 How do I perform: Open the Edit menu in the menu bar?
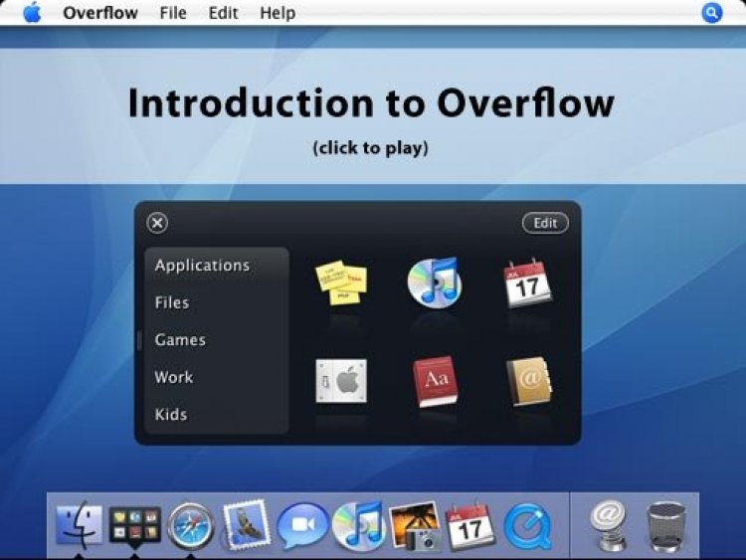pyautogui.click(x=223, y=13)
